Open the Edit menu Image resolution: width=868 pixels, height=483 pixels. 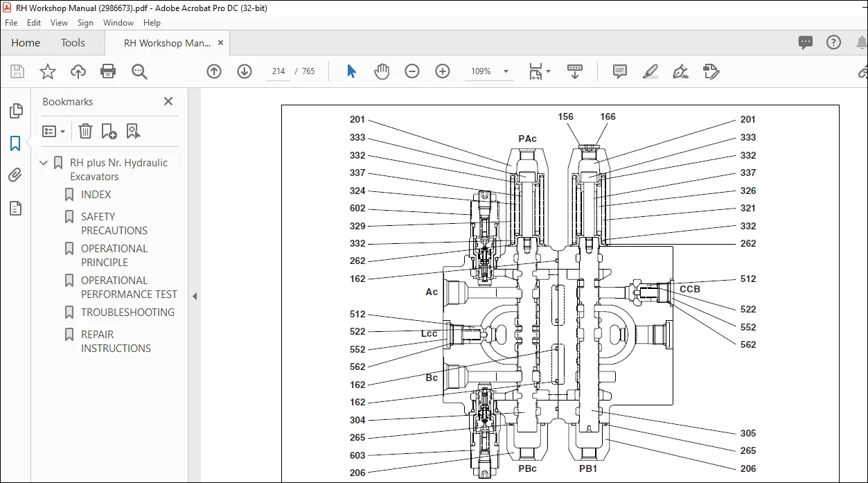(34, 23)
